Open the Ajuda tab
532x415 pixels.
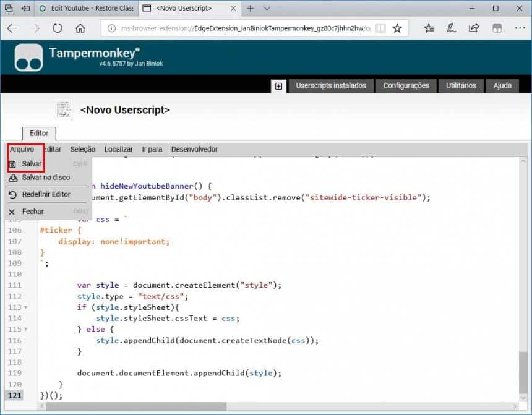point(502,85)
